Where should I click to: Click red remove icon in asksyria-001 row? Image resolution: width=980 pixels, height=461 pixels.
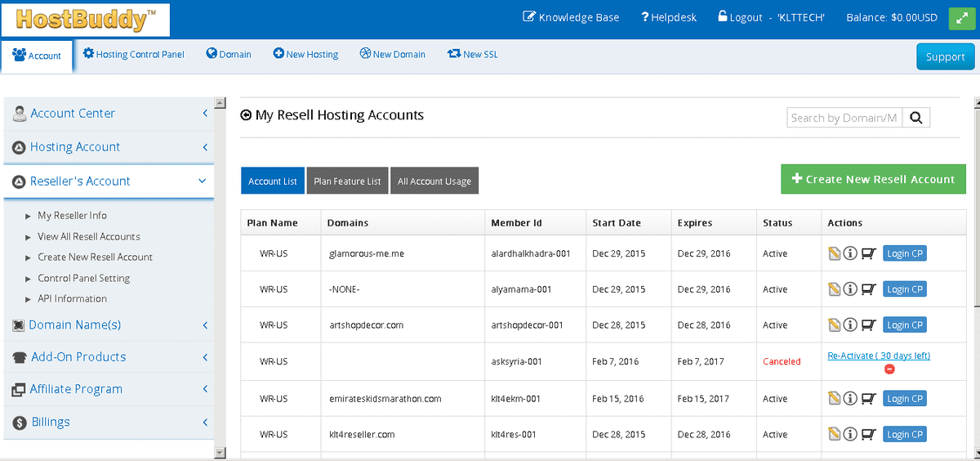890,369
